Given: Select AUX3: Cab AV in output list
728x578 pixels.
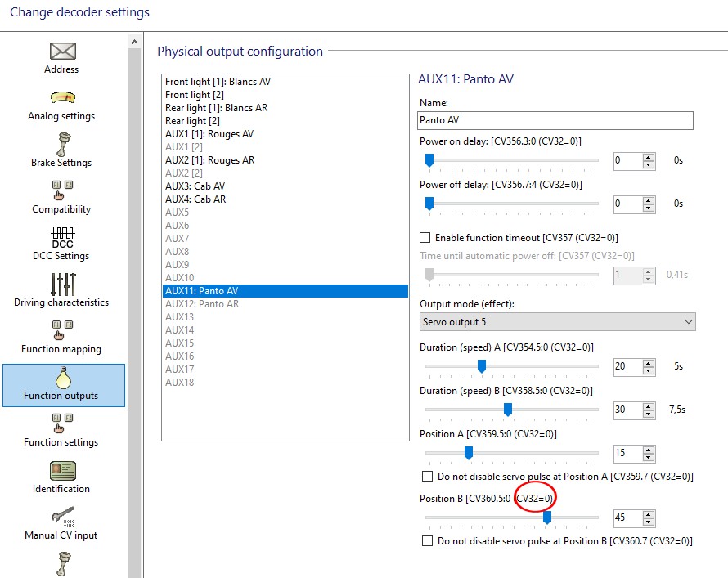Looking at the screenshot, I should [195, 186].
